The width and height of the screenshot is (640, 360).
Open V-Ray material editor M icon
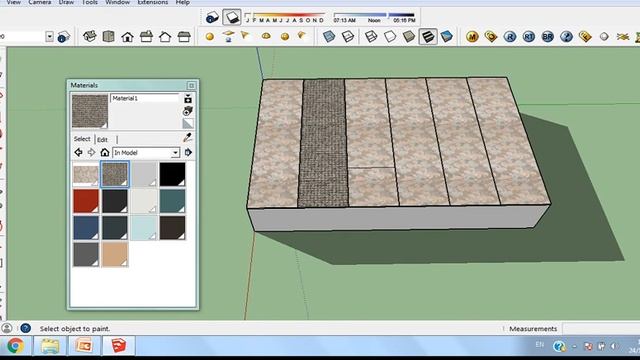[x=472, y=37]
